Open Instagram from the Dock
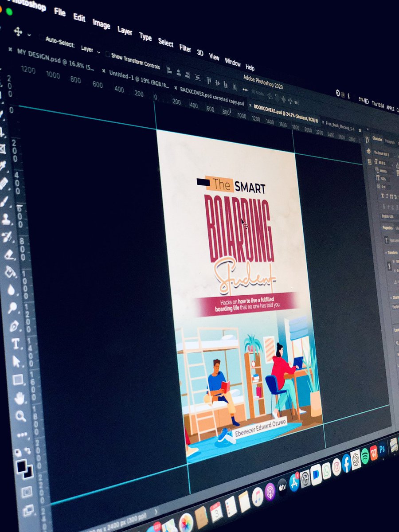 tap(336, 466)
